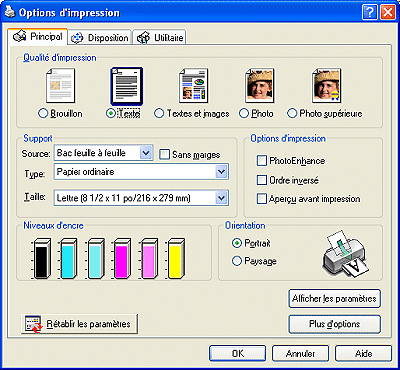This screenshot has width=400, height=370.
Task: Open the Source dropdown list
Action: [x=103, y=153]
